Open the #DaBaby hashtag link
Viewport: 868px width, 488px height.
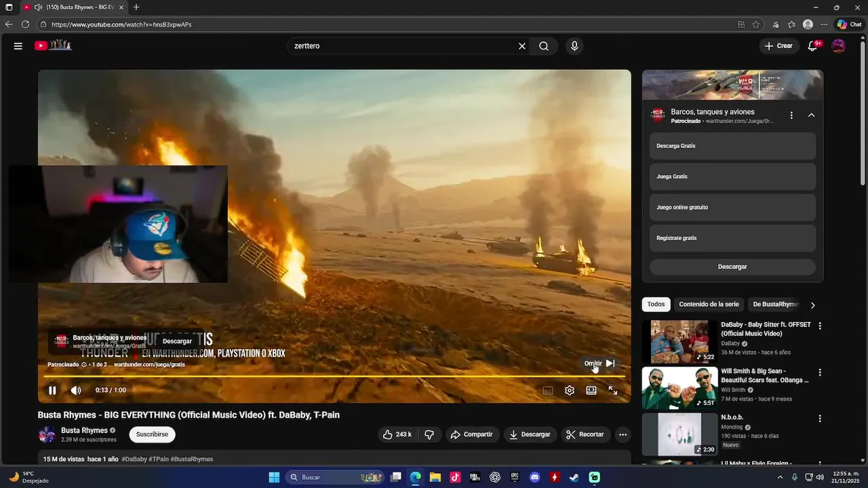pos(134,459)
